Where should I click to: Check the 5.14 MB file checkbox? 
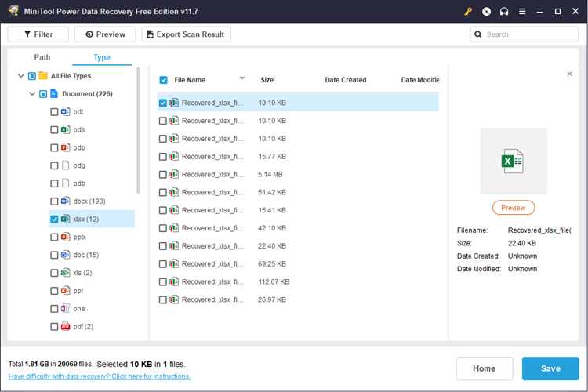(163, 175)
